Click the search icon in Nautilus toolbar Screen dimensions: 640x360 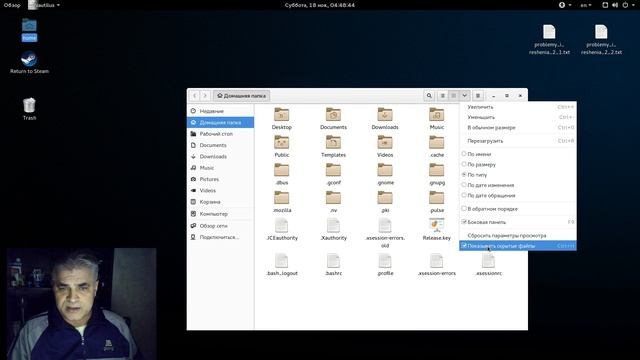pyautogui.click(x=429, y=96)
